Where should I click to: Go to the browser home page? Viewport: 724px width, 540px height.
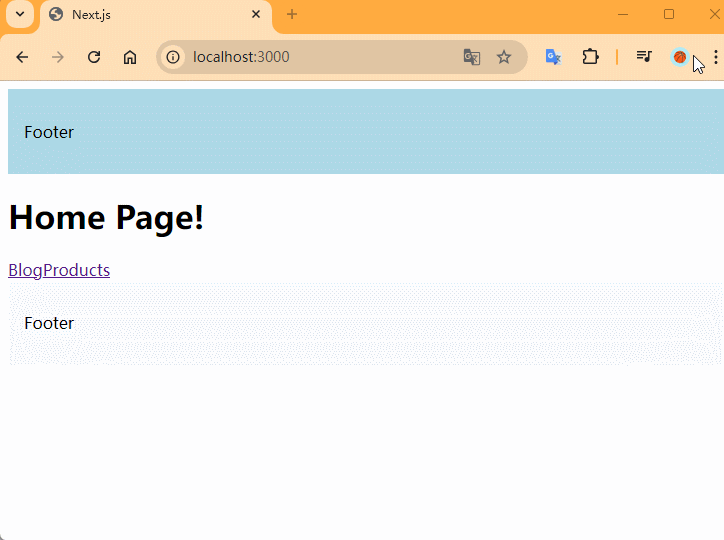point(130,57)
